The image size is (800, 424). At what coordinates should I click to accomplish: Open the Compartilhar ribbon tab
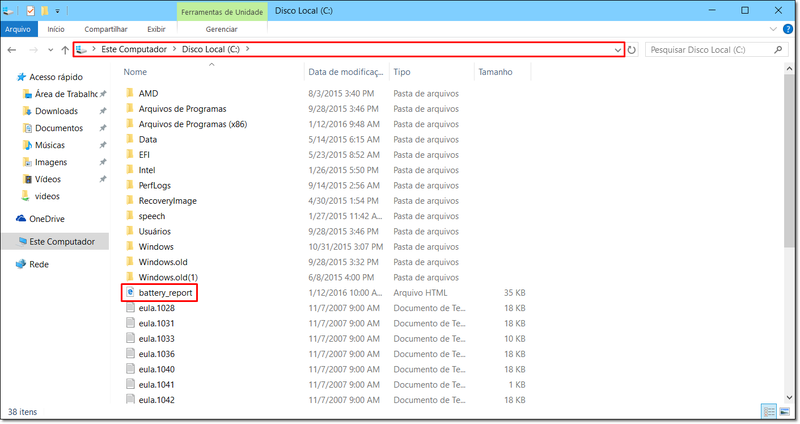tap(106, 30)
